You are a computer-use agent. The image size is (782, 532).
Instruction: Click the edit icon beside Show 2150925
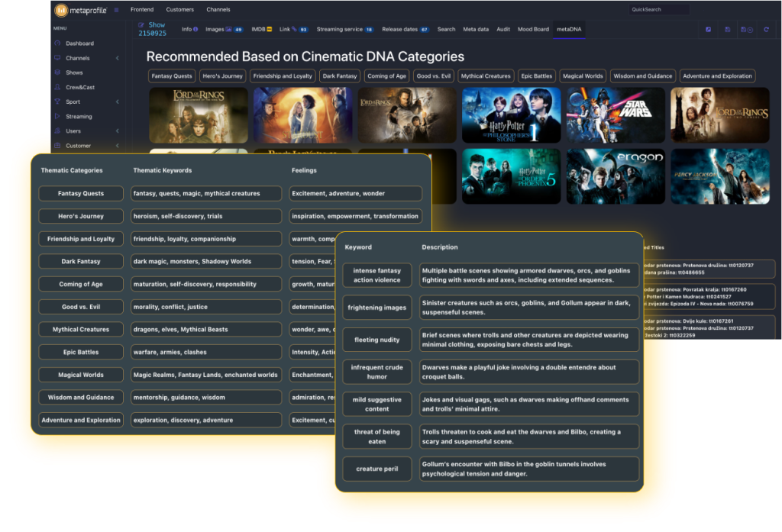pyautogui.click(x=141, y=25)
